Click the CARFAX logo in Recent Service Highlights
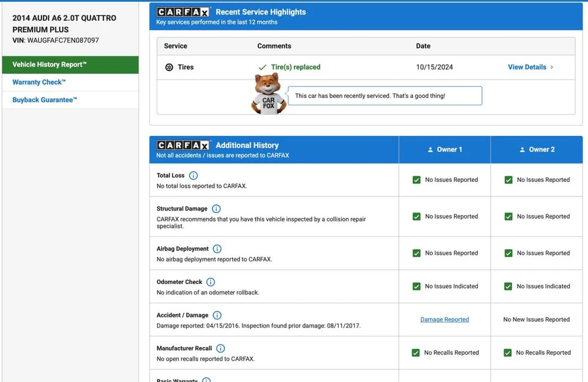 pyautogui.click(x=183, y=12)
